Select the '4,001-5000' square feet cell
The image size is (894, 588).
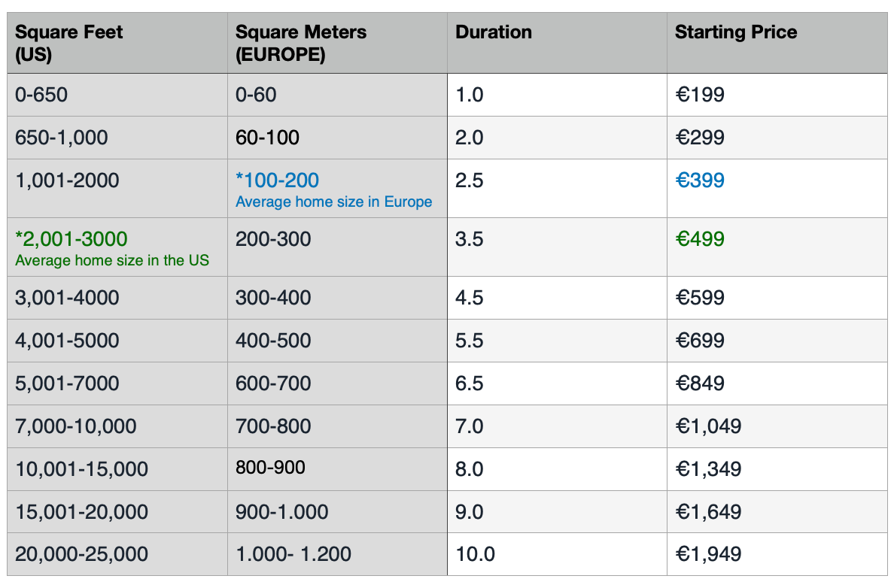(117, 341)
